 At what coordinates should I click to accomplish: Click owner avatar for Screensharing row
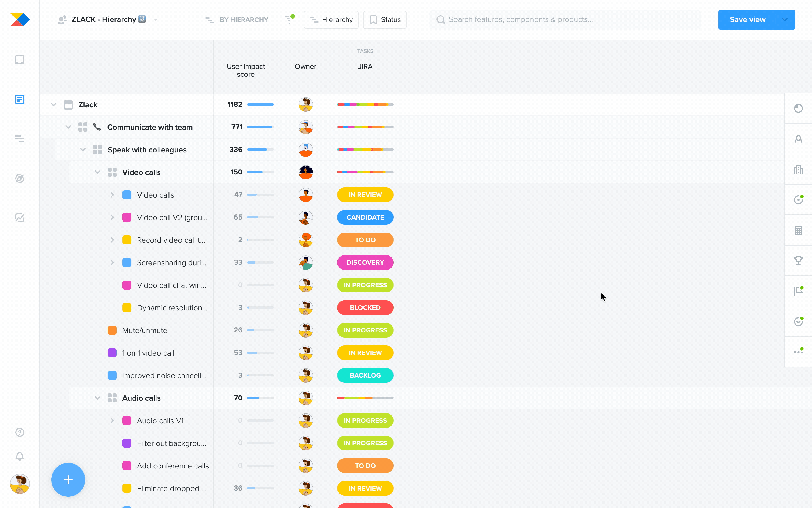point(305,262)
